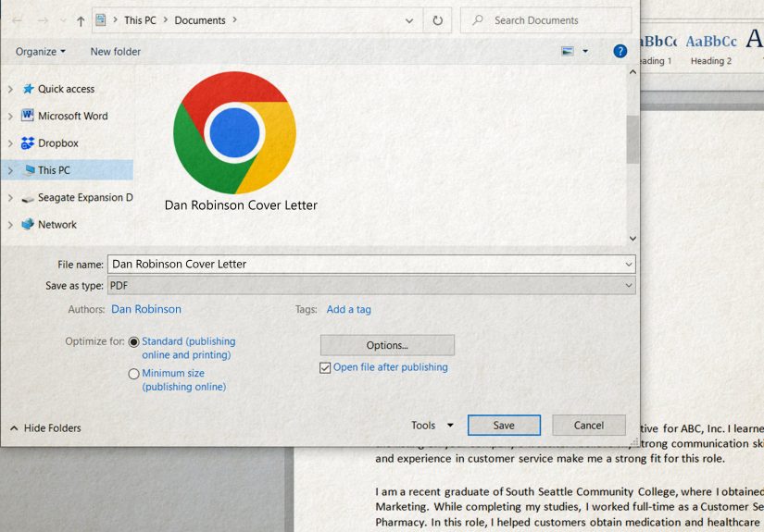Screen dimensions: 764x532
Task: Click chevron after Documents in breadcrumb
Action: [x=235, y=20]
